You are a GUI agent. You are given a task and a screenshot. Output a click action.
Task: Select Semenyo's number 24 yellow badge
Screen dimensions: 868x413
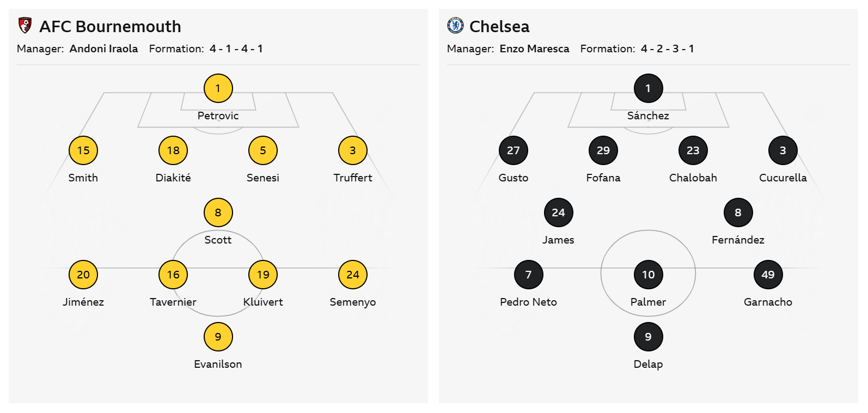coord(352,275)
